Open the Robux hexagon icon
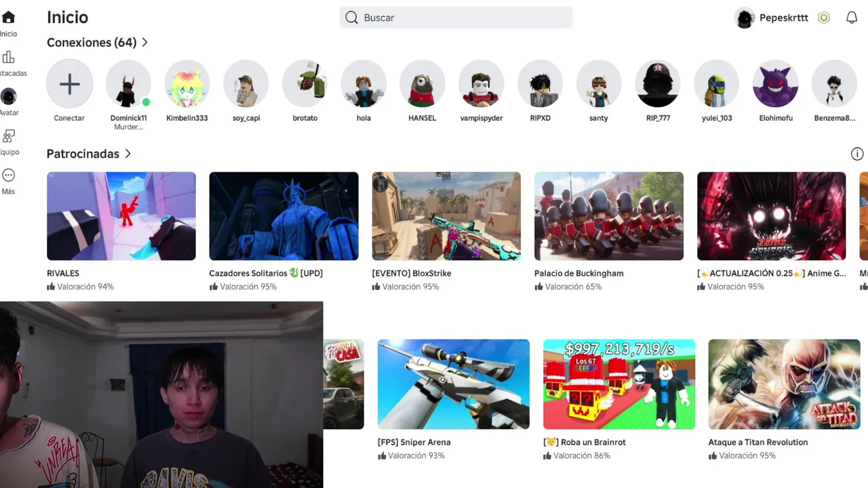 click(824, 18)
